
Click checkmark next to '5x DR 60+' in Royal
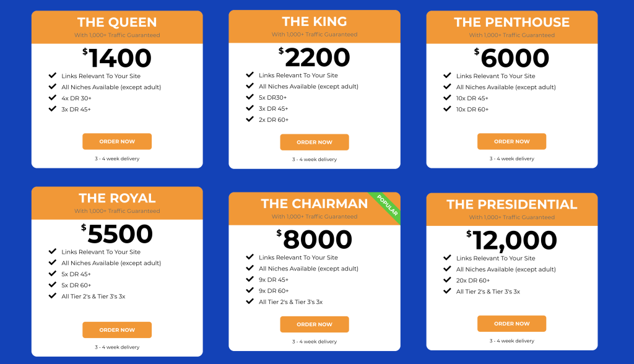point(53,285)
